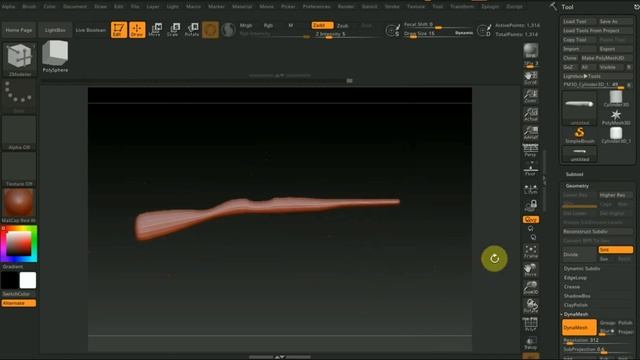Expand the ClayPolish section
This screenshot has width=640, height=360.
[576, 305]
